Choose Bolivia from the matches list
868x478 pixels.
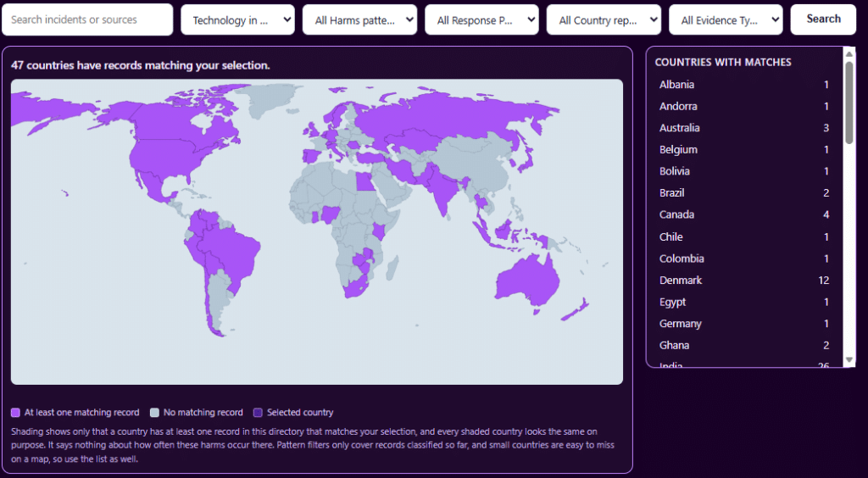(744, 171)
